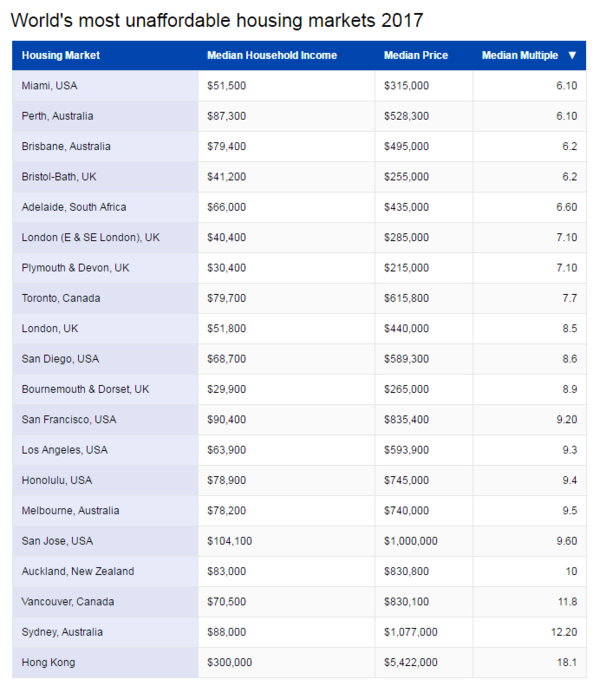Click the London (E & SE London), UK cell
This screenshot has width=600, height=686.
point(90,237)
